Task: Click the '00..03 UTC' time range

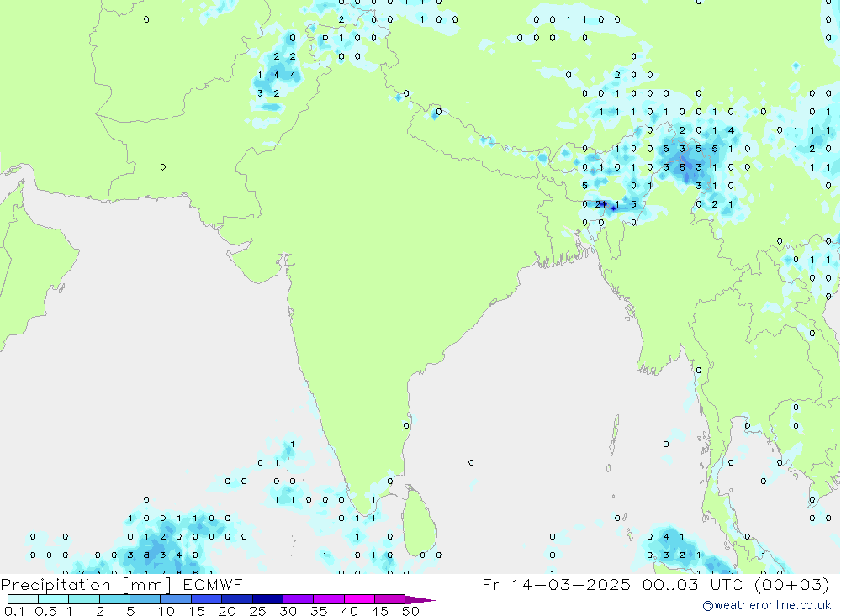Action: pyautogui.click(x=692, y=584)
